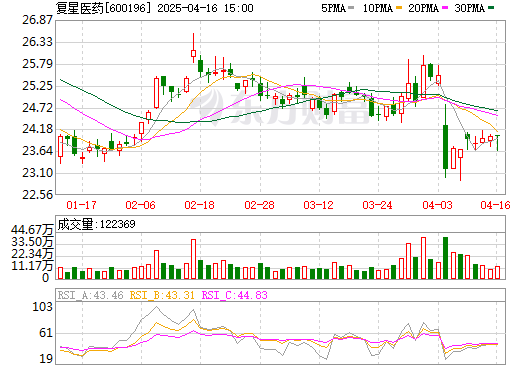Select the 03-12 date axis label
Image resolution: width=520 pixels, height=365 pixels.
(318, 205)
